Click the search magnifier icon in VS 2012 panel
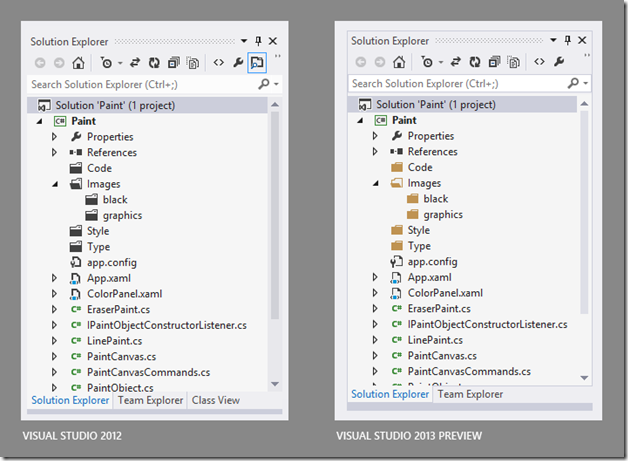The image size is (628, 461). coord(264,86)
